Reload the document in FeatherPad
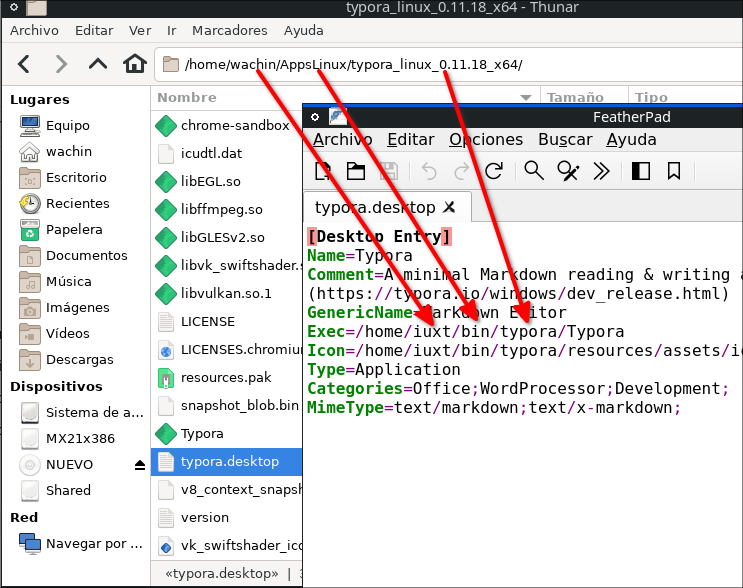The height and width of the screenshot is (588, 743). [x=494, y=171]
